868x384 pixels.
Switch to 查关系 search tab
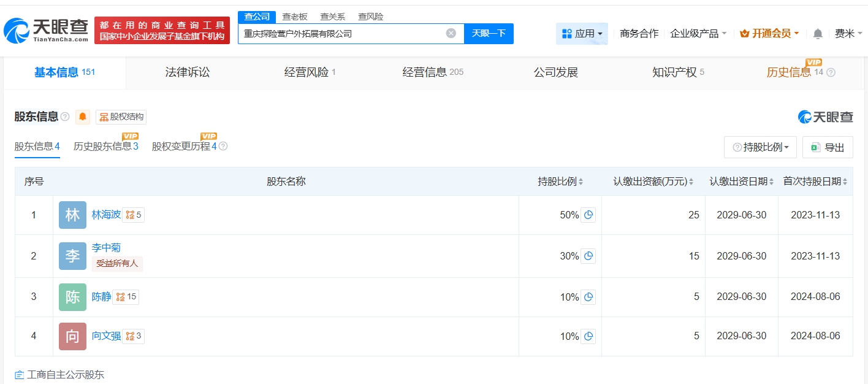[x=333, y=17]
